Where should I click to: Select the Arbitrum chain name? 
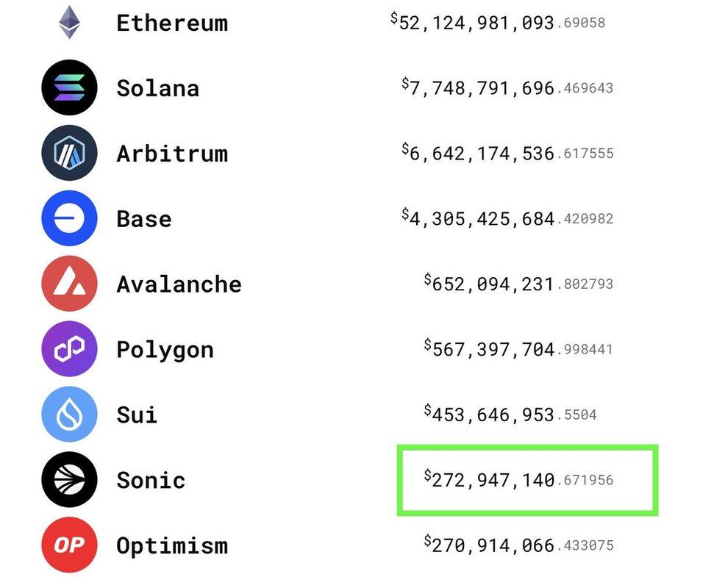pyautogui.click(x=172, y=154)
